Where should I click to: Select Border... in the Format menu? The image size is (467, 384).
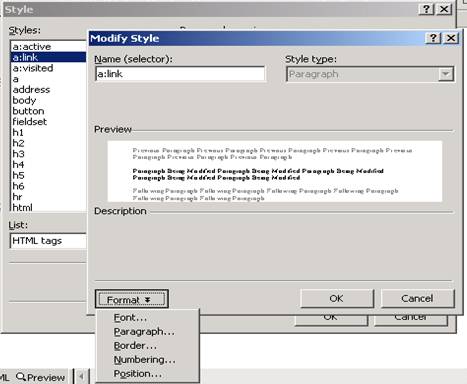tap(135, 346)
